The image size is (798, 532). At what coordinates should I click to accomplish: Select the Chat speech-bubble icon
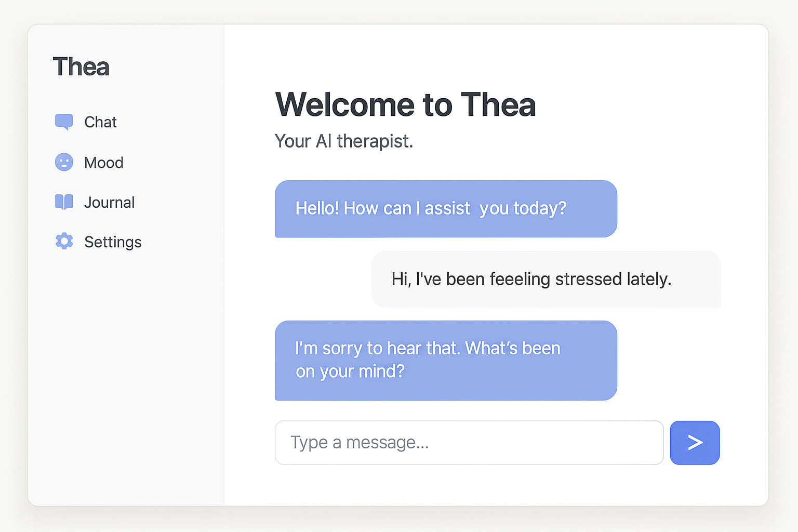[63, 122]
